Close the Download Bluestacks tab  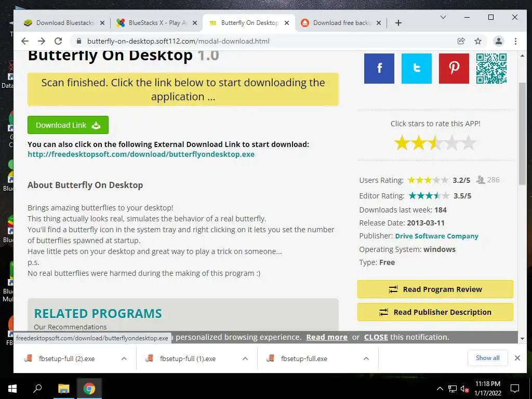(x=102, y=23)
